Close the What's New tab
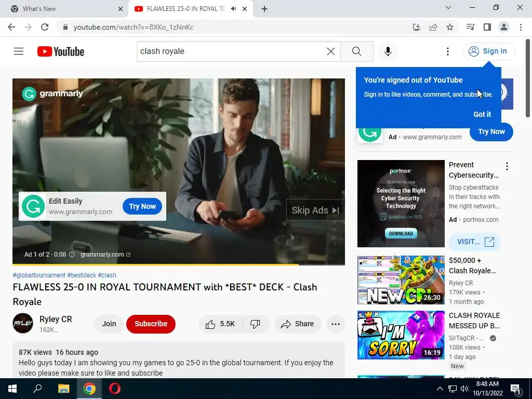This screenshot has height=399, width=532. tap(121, 9)
